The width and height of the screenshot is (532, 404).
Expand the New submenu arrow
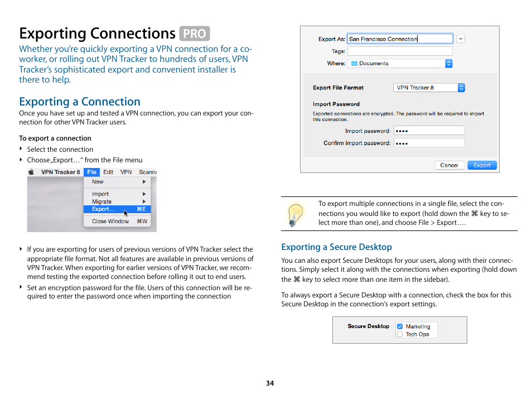[x=144, y=181]
